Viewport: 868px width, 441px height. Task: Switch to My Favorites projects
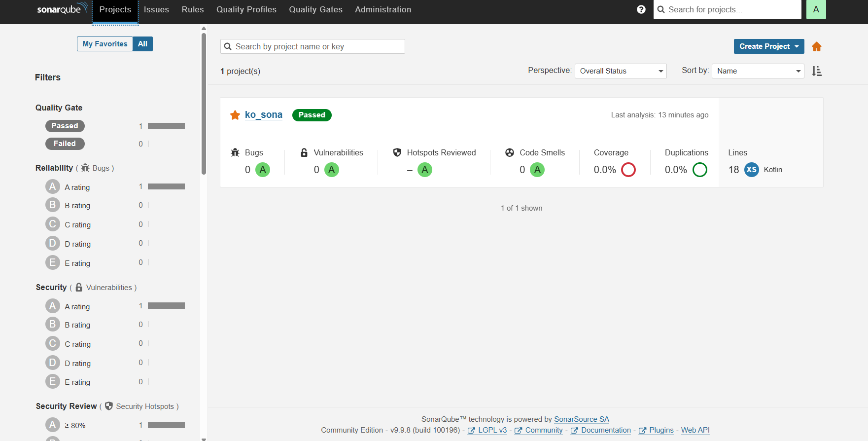105,44
